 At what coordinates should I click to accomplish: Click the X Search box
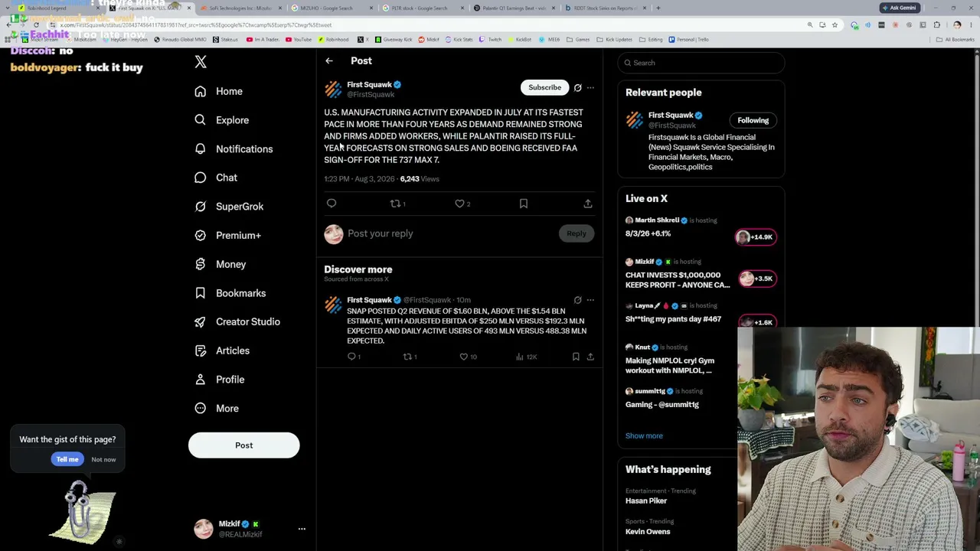pos(701,63)
